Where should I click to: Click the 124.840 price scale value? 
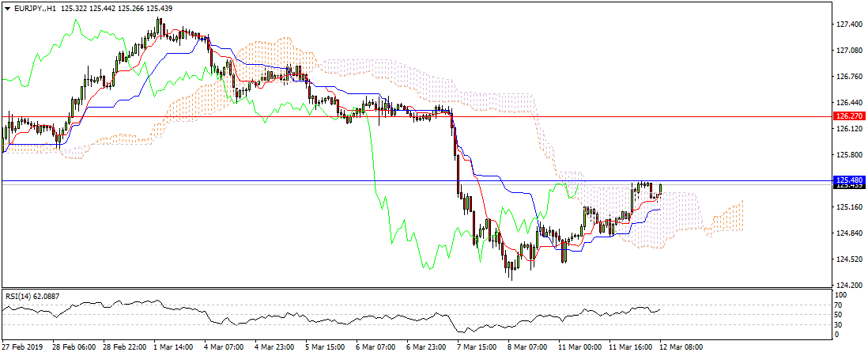(849, 233)
